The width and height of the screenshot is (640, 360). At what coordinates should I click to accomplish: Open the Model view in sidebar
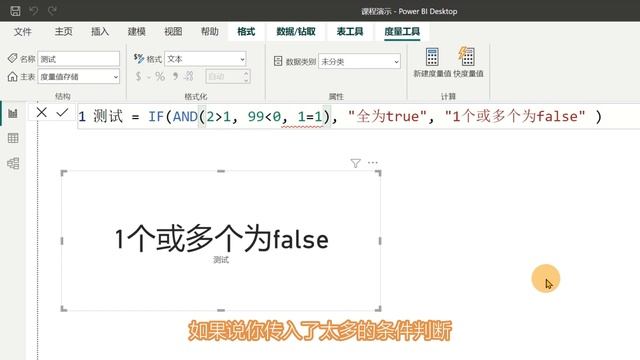coord(13,163)
